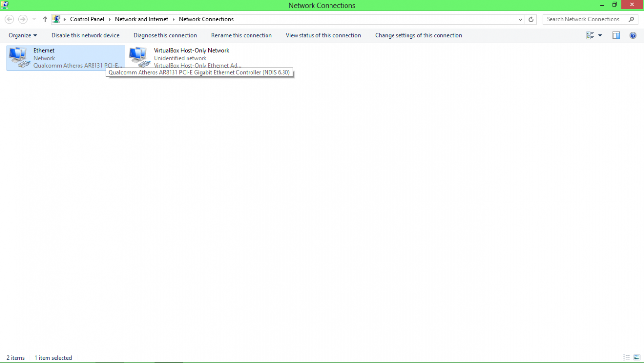Image resolution: width=644 pixels, height=363 pixels.
Task: Expand the Control Panel breadcrumb chevron
Action: (x=110, y=19)
